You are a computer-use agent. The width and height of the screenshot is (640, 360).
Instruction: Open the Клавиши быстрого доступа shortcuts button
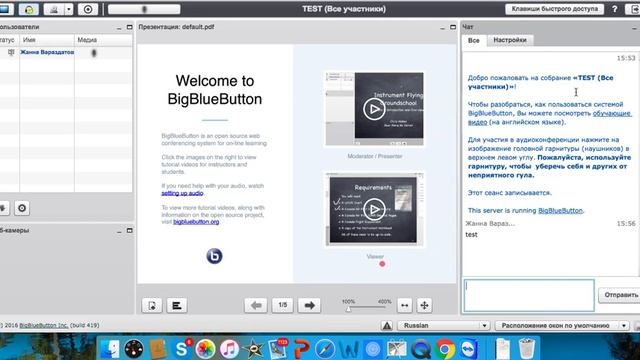[554, 9]
